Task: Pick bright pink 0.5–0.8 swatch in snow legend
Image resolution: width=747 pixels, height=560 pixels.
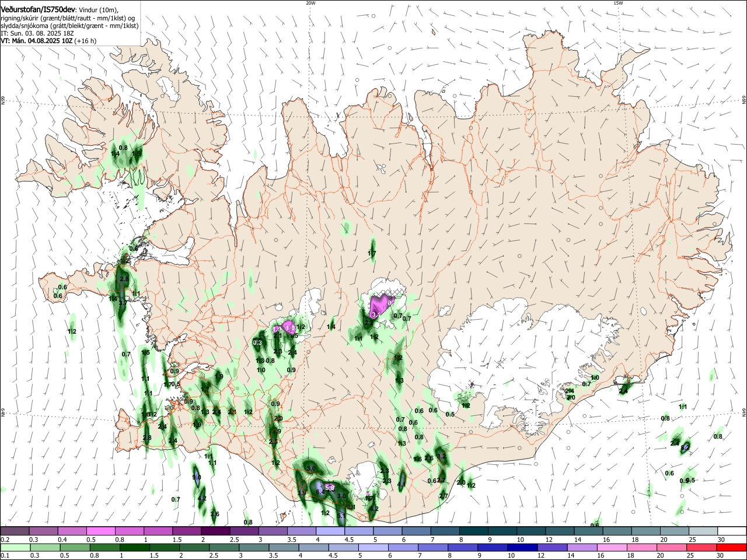Action: pos(100,531)
